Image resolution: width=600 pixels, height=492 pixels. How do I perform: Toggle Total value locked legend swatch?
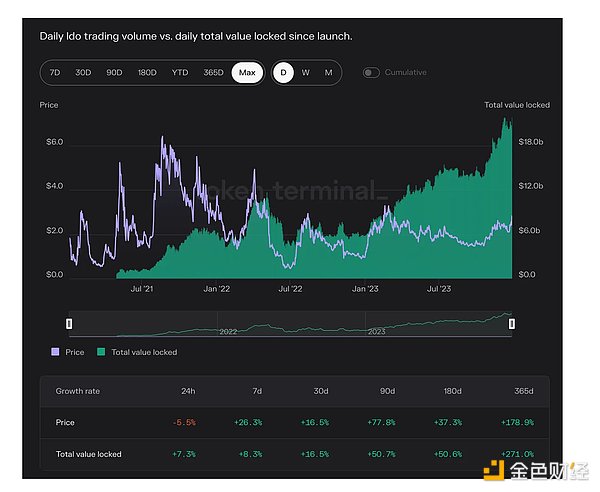tap(100, 352)
